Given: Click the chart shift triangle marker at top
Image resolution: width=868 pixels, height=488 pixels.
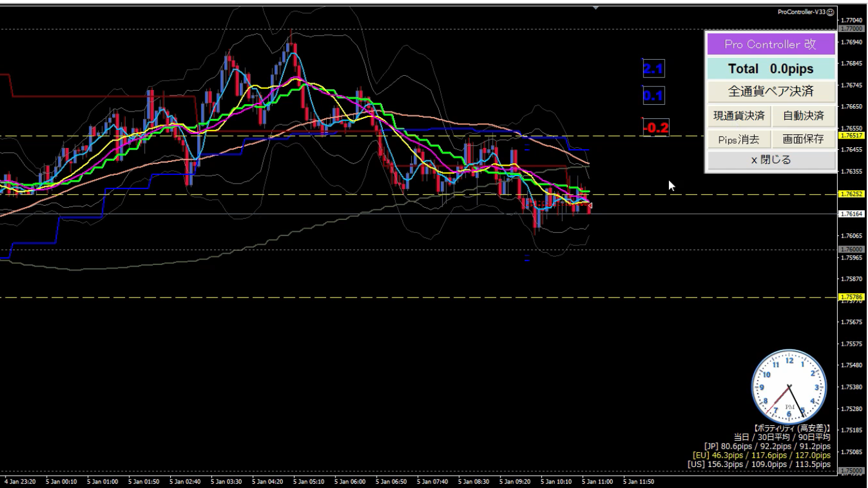Looking at the screenshot, I should tap(596, 8).
